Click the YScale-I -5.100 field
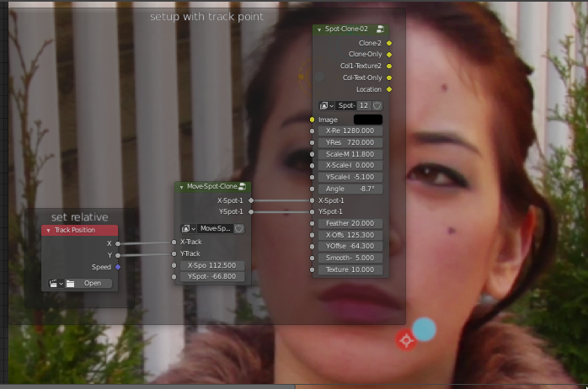Viewport: 588px width, 389px height. click(x=350, y=178)
